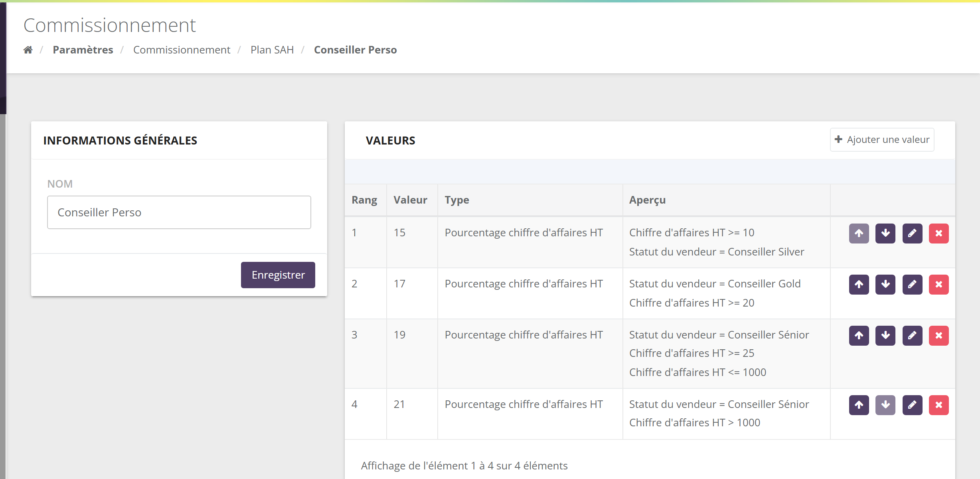This screenshot has height=479, width=980.
Task: Move rank 4 value up
Action: (859, 405)
